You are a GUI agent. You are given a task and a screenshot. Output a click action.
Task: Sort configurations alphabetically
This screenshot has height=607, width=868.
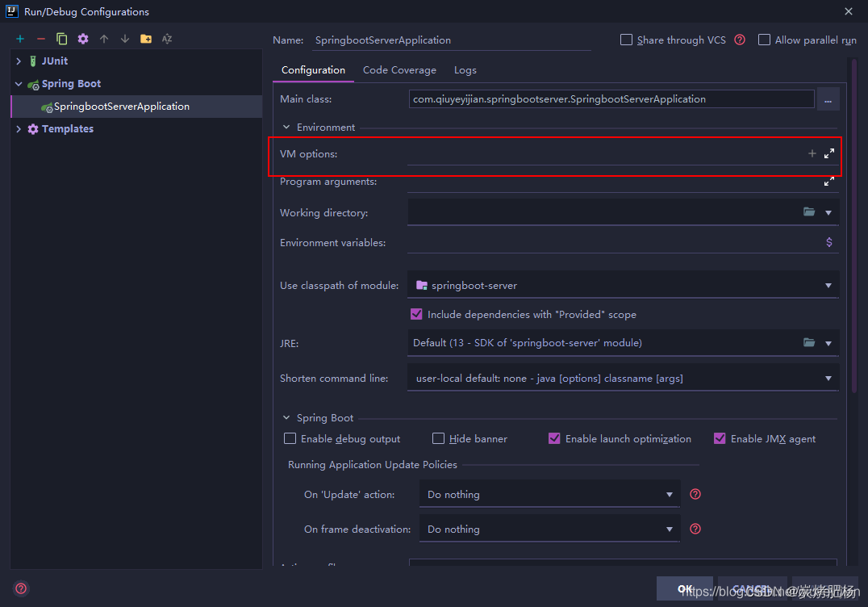pyautogui.click(x=166, y=38)
